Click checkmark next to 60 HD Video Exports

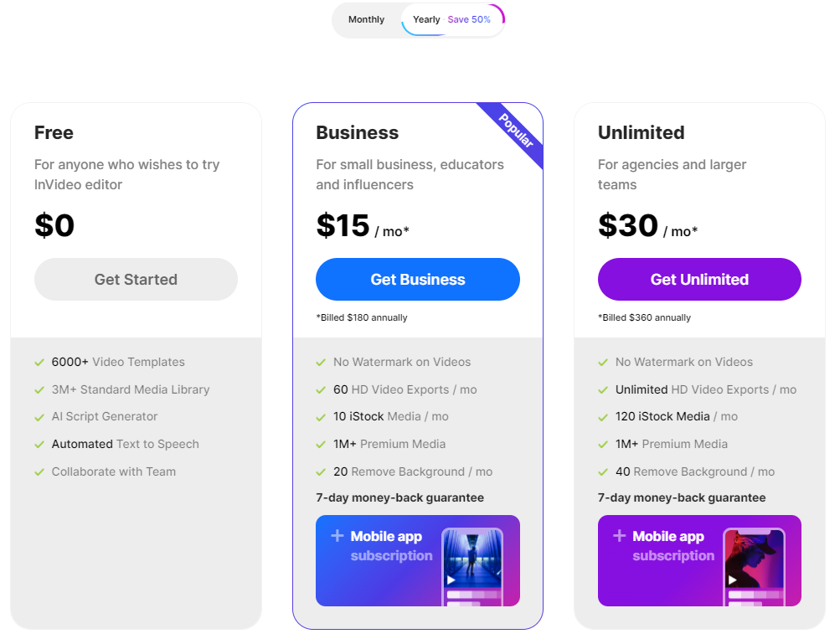click(x=321, y=389)
